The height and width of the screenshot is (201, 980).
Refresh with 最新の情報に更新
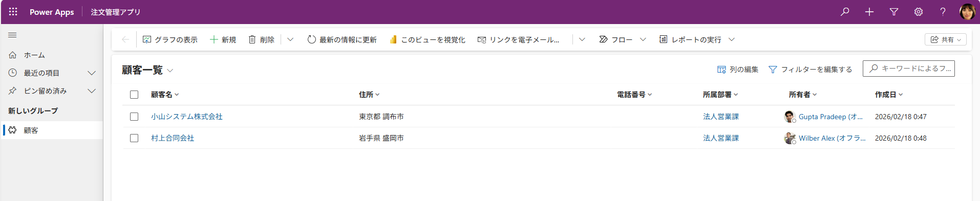[342, 39]
